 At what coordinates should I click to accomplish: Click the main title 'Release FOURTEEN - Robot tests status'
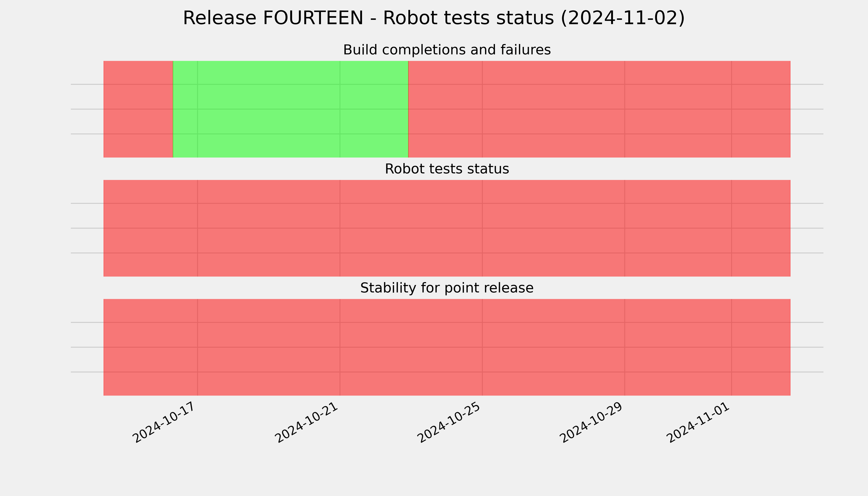point(368,18)
